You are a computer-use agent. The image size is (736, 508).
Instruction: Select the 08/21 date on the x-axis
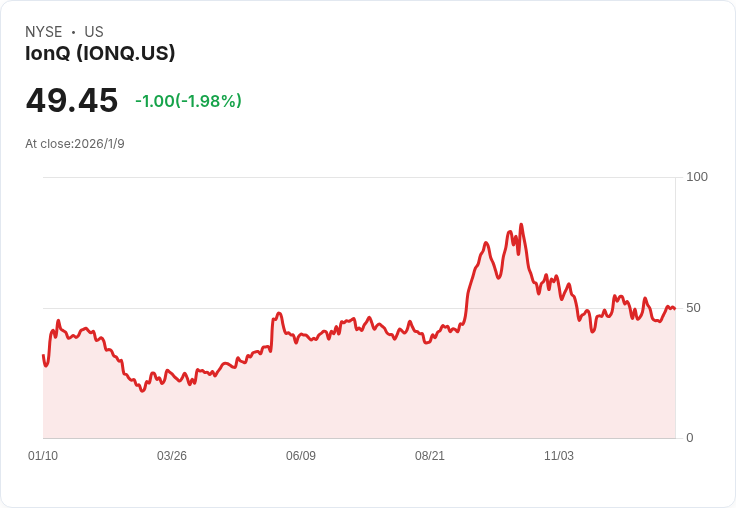430,456
